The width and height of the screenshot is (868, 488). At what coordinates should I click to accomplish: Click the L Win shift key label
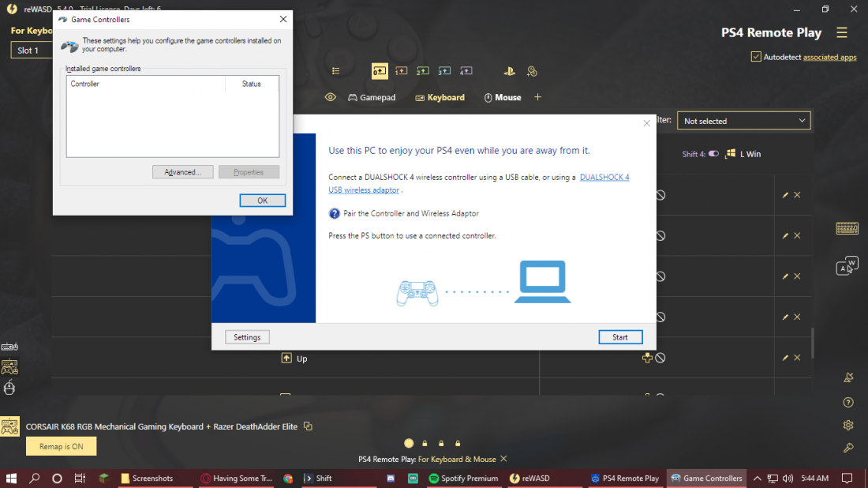(750, 154)
